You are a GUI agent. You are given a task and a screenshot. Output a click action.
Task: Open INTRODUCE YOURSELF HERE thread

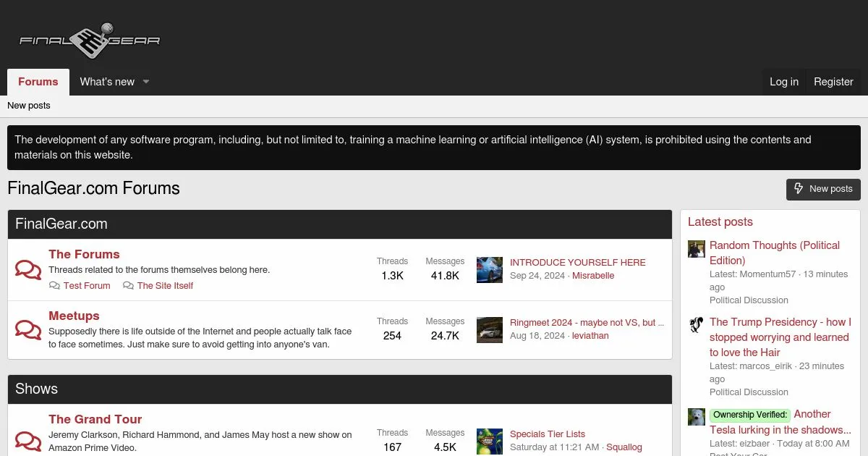coord(578,263)
